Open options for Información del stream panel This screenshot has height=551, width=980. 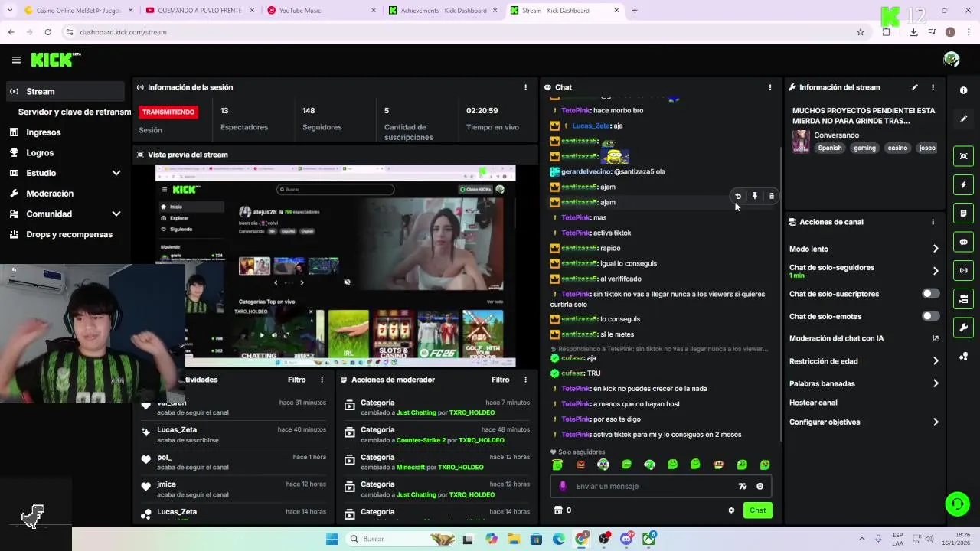pyautogui.click(x=933, y=87)
